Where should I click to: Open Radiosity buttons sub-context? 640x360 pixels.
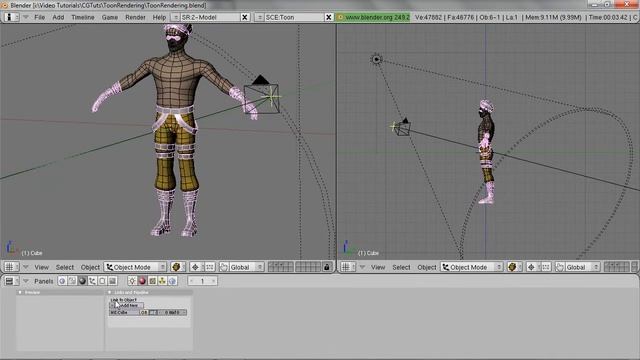[x=162, y=281]
